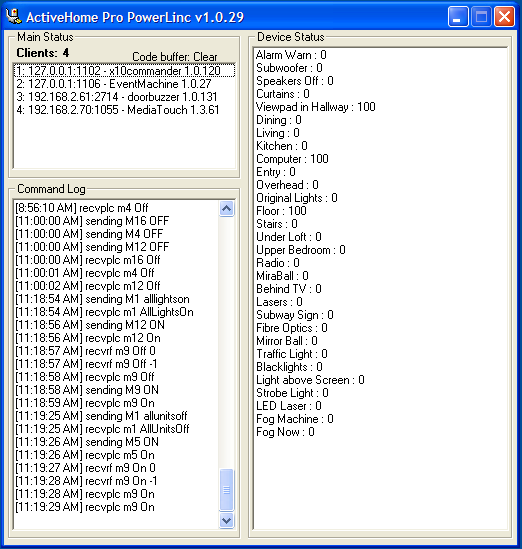Click the 'Viewpad in Hallway : 100' status
Screen dimensions: 522x549
point(315,107)
